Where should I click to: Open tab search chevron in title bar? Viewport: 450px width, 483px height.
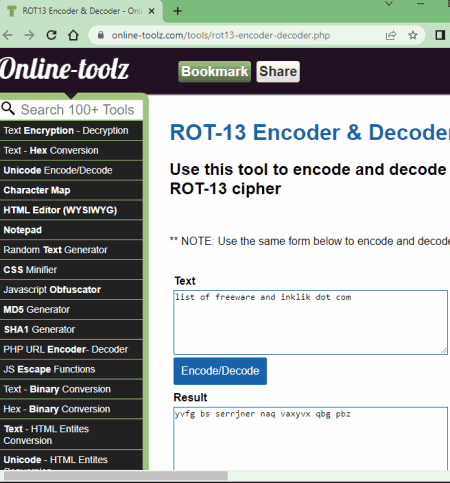coord(389,4)
